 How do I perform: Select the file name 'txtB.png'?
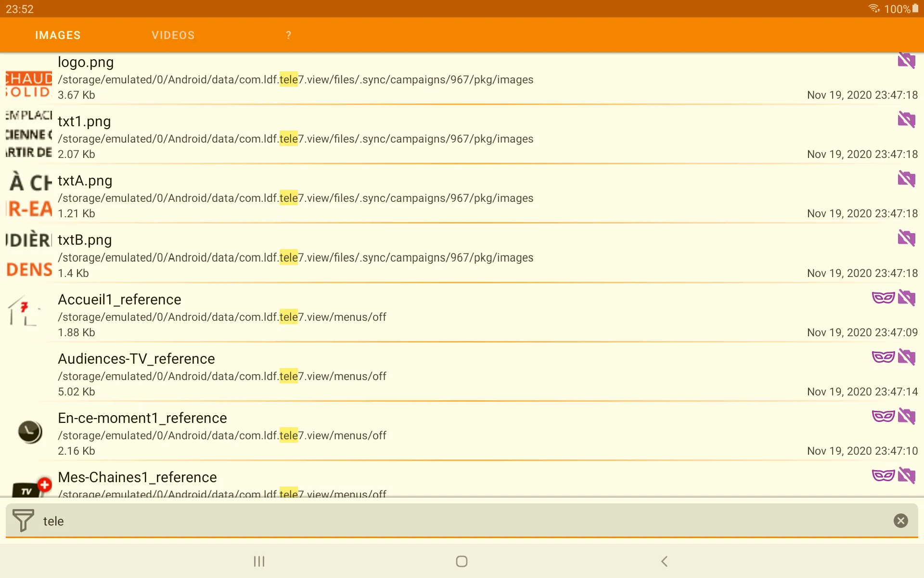(85, 240)
